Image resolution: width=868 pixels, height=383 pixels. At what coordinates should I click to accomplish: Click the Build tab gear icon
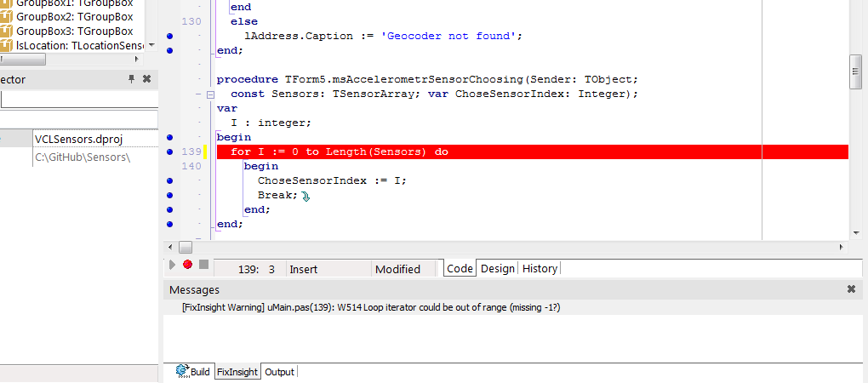pos(181,371)
